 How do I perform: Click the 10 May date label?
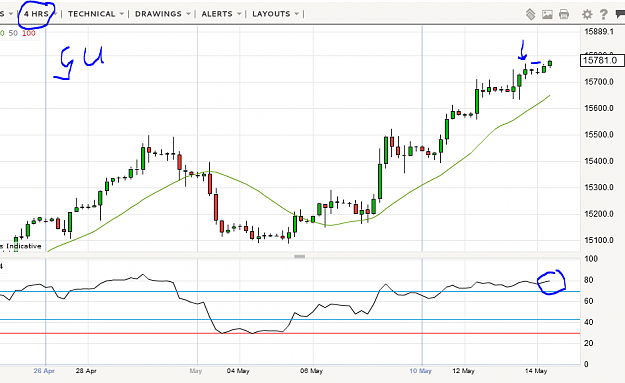(421, 371)
